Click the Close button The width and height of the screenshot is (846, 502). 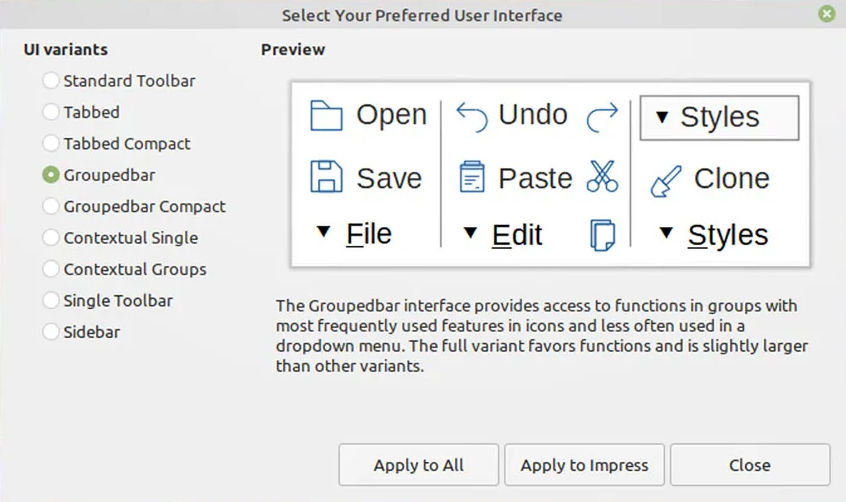pyautogui.click(x=749, y=465)
